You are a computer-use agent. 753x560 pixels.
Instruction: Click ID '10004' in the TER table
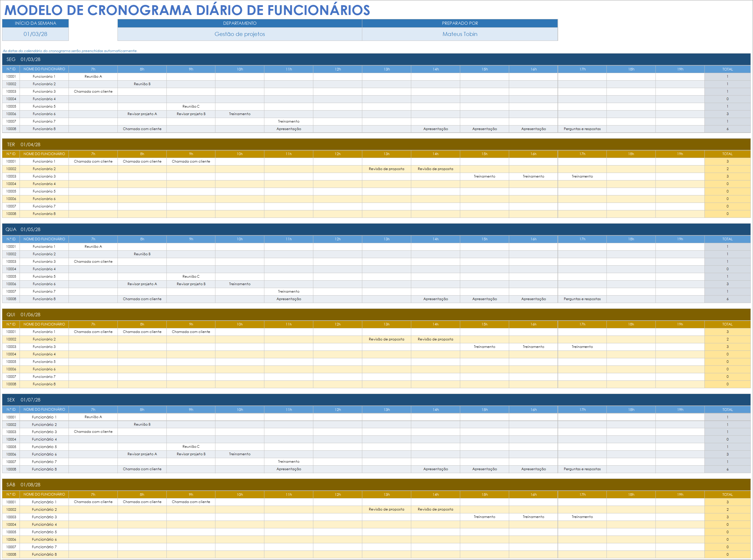pyautogui.click(x=11, y=184)
